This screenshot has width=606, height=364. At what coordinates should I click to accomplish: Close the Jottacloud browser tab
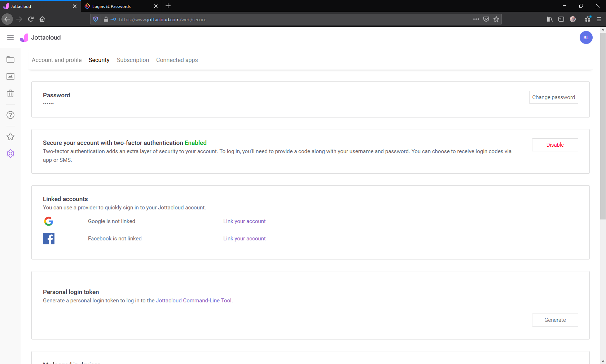[x=75, y=6]
